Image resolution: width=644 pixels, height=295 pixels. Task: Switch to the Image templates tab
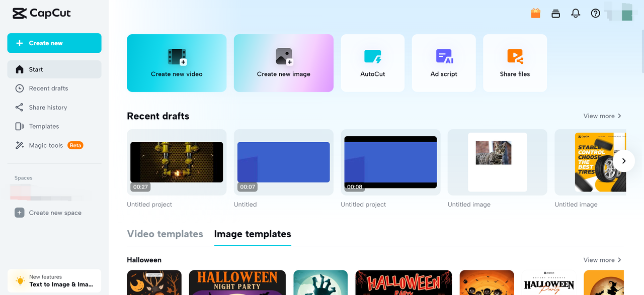click(x=253, y=234)
